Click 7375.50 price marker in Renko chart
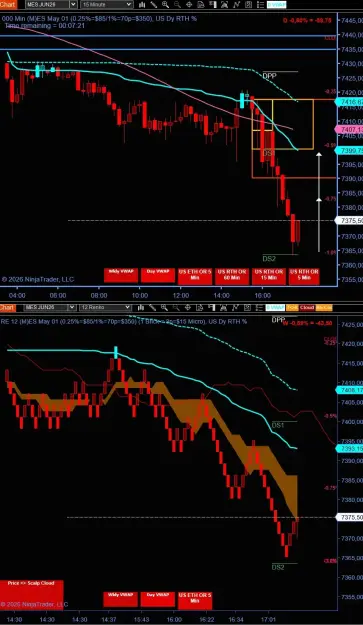Image resolution: width=363 pixels, height=625 pixels. [349, 517]
